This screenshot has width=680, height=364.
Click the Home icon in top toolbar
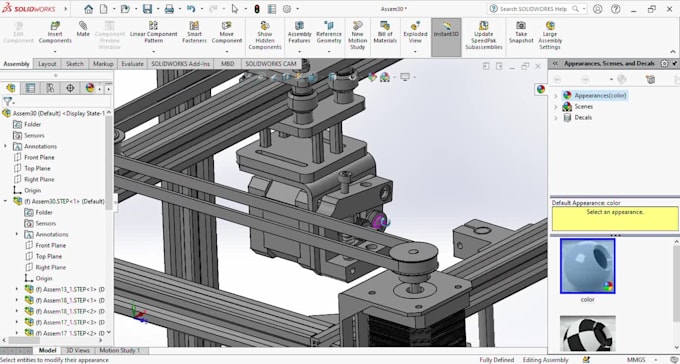pyautogui.click(x=88, y=9)
